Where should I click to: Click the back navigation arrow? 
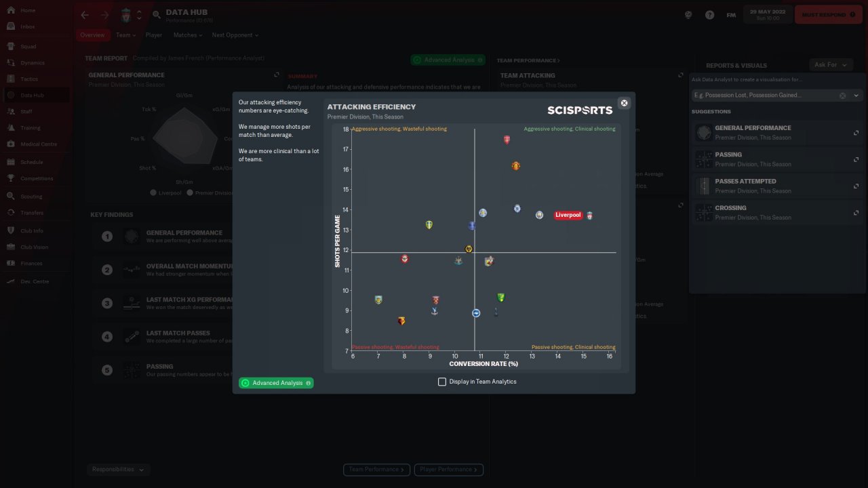click(85, 15)
